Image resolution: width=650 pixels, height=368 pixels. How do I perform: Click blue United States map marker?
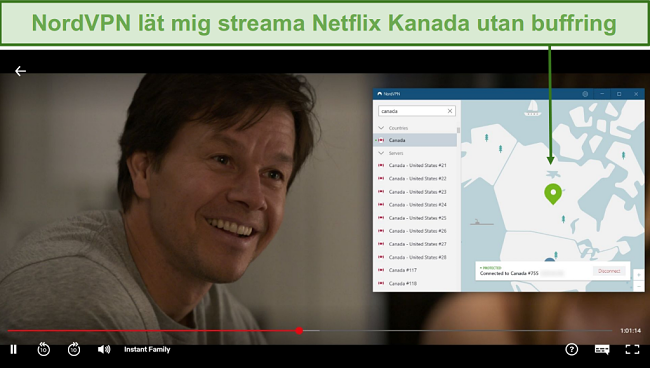(x=550, y=260)
